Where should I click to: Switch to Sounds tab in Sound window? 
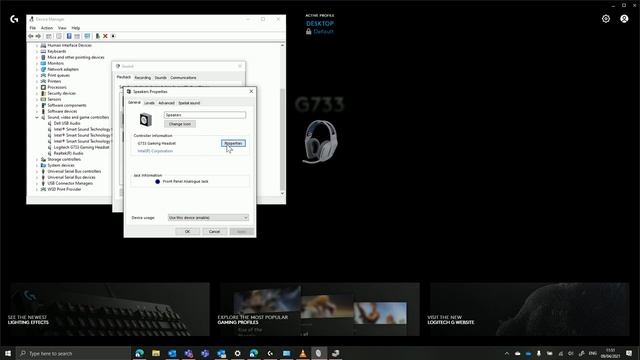[x=160, y=78]
